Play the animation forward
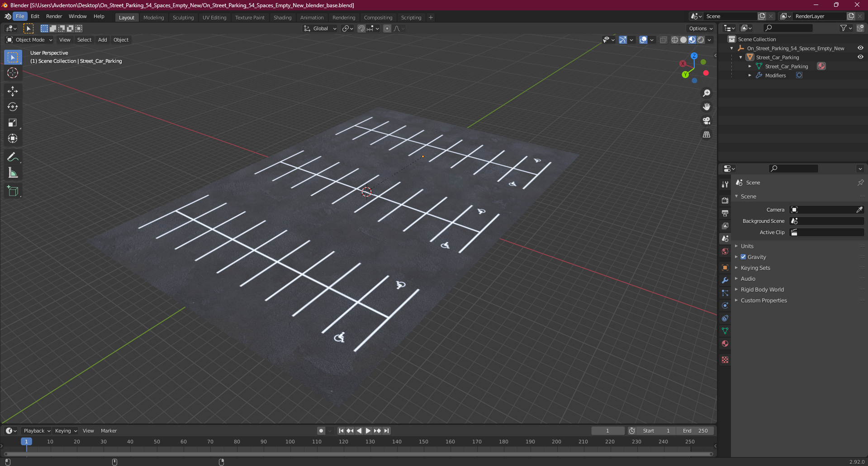The height and width of the screenshot is (466, 868). tap(368, 431)
